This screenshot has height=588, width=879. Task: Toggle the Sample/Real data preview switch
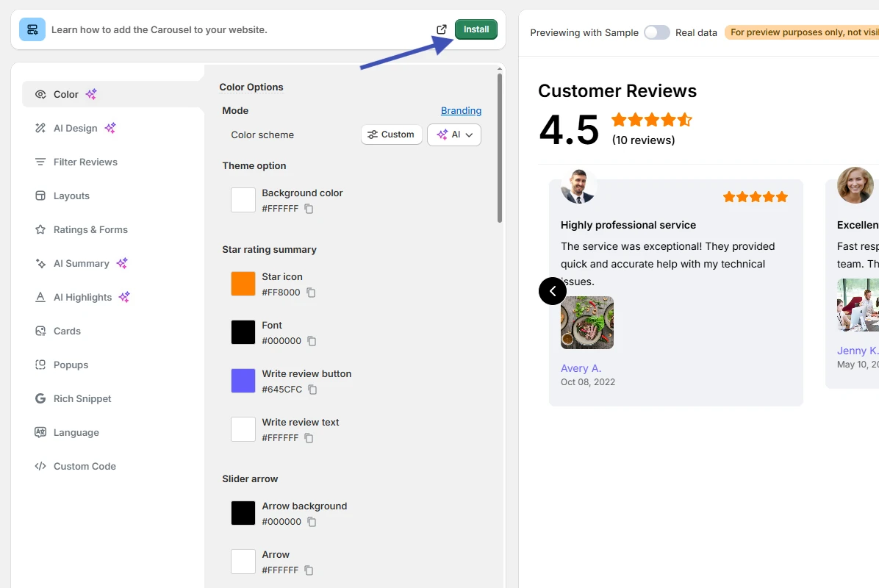click(657, 32)
